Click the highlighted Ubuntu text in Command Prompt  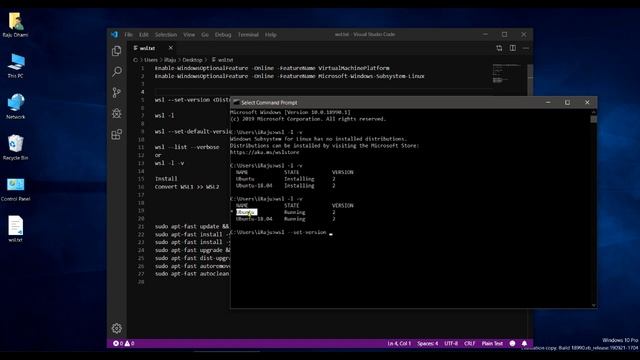(247, 212)
